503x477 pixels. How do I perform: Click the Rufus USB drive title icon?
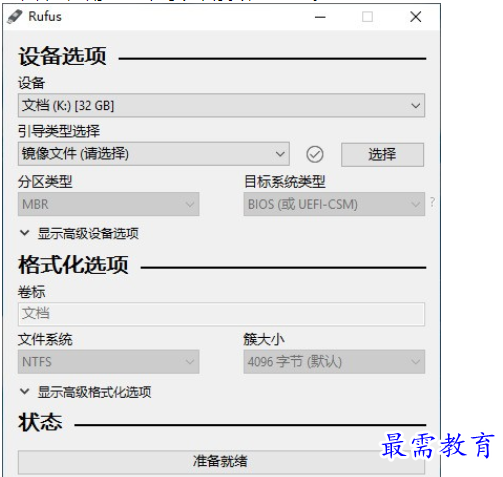pos(15,16)
